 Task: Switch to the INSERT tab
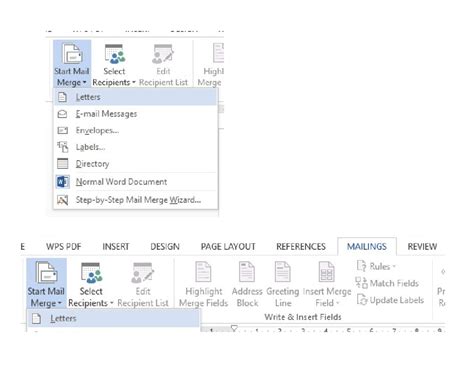(x=116, y=247)
